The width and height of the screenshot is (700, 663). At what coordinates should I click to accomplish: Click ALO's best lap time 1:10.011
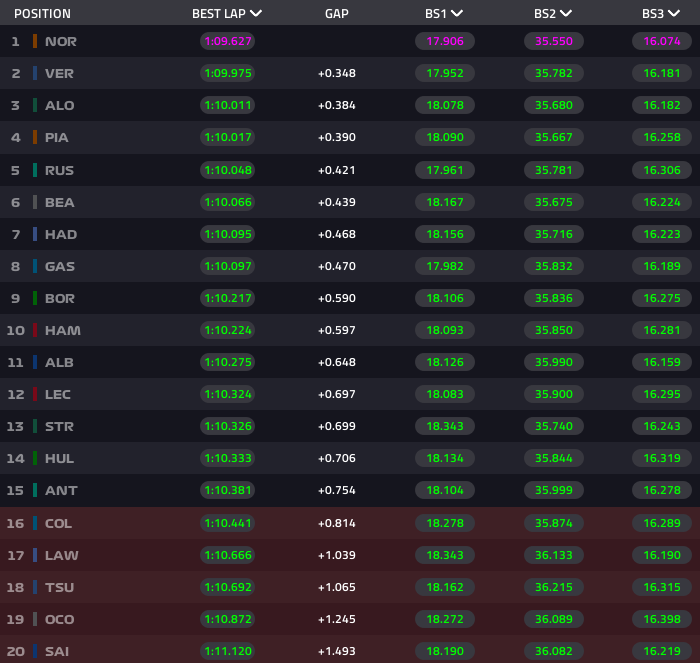coord(227,105)
